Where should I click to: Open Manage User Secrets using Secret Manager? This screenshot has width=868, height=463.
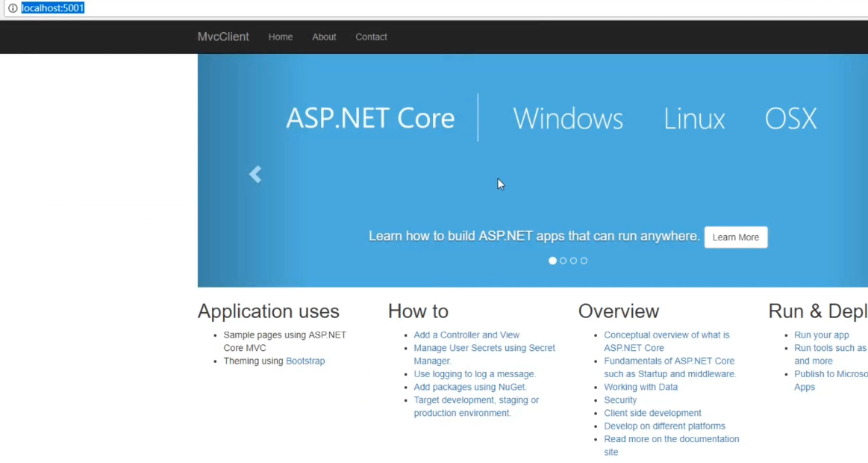[484, 355]
